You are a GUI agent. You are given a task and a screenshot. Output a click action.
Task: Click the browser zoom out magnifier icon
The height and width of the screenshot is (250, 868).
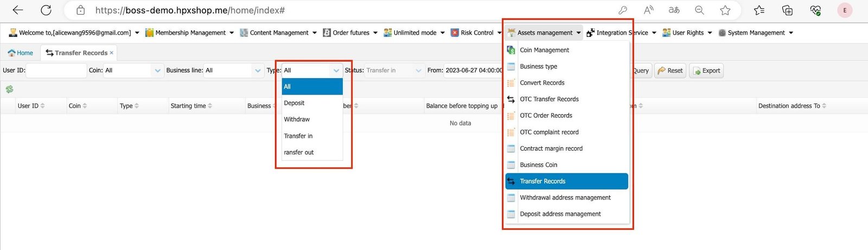[700, 10]
